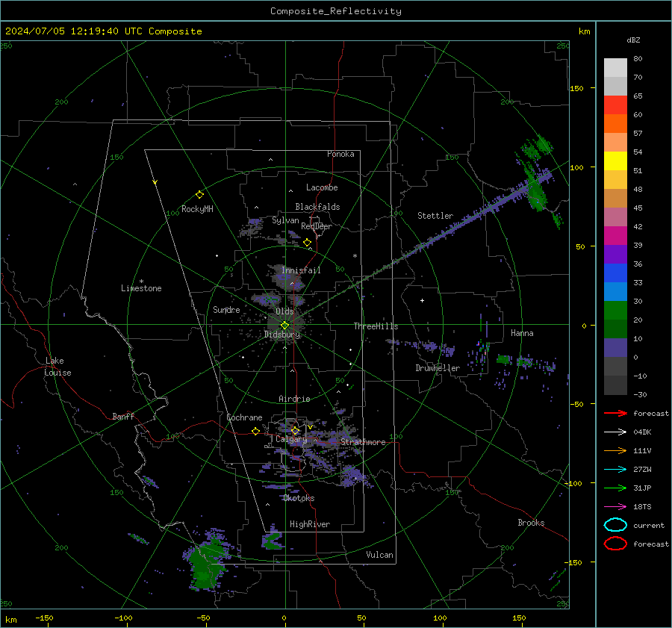Click the Didsbury label
Image resolution: width=672 pixels, height=628 pixels.
(282, 335)
